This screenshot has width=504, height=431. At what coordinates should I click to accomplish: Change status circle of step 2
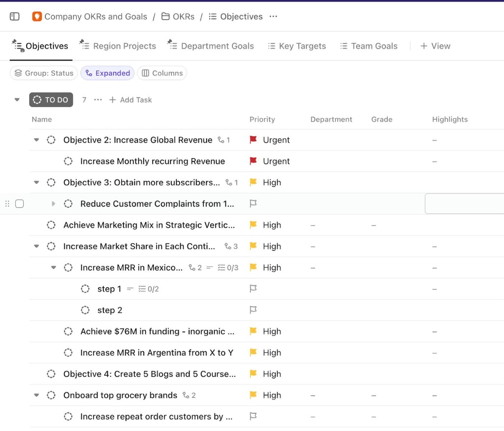pos(85,310)
